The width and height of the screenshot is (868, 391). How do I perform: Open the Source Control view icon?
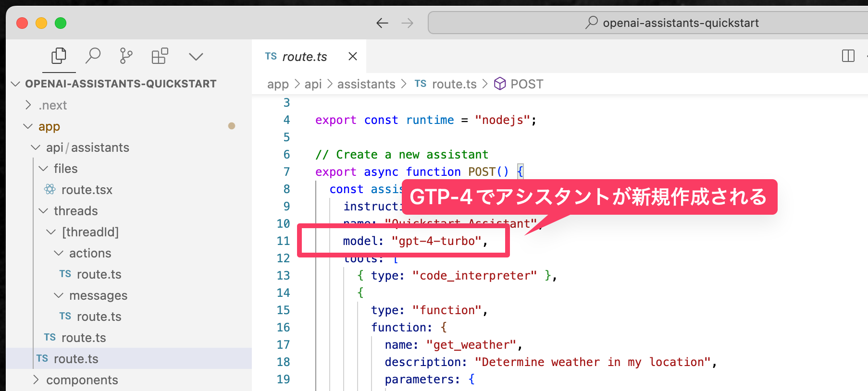(126, 56)
